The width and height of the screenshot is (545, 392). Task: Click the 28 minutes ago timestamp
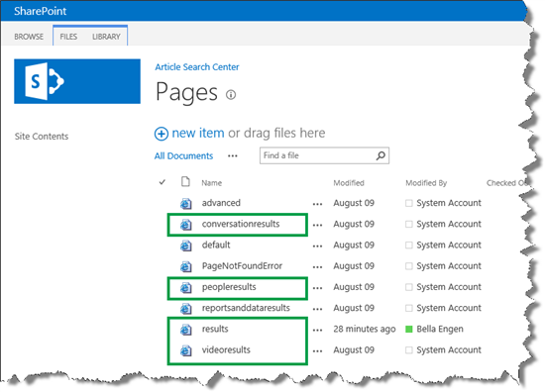365,330
